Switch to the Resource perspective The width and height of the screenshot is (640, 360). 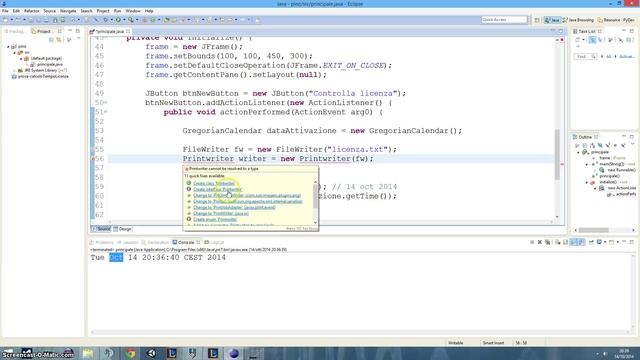point(609,20)
